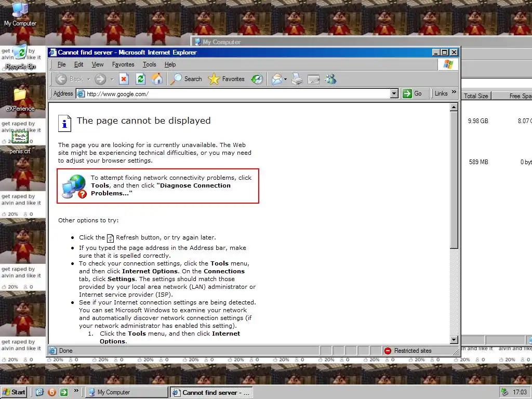
Task: Click the status bar IE page icon
Action: 52,351
